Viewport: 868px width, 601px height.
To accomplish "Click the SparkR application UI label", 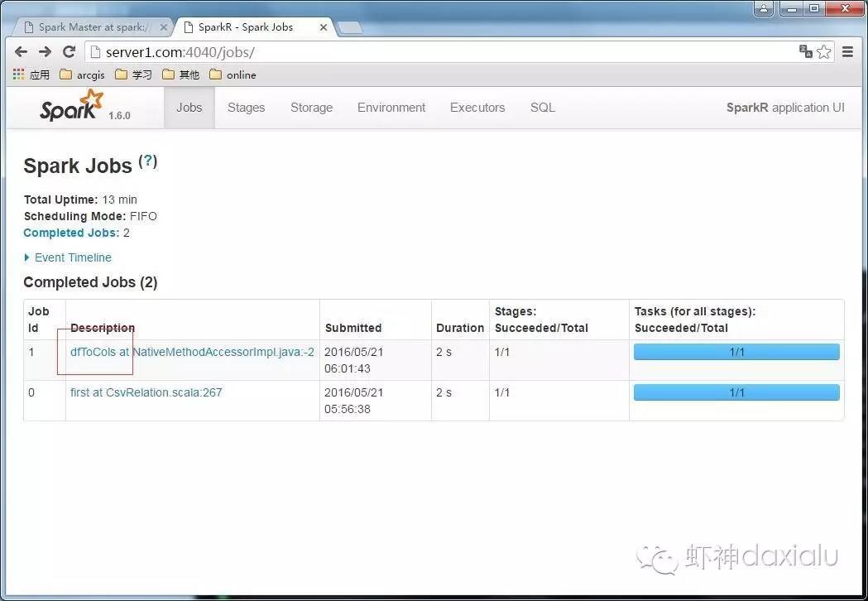I will pos(785,108).
